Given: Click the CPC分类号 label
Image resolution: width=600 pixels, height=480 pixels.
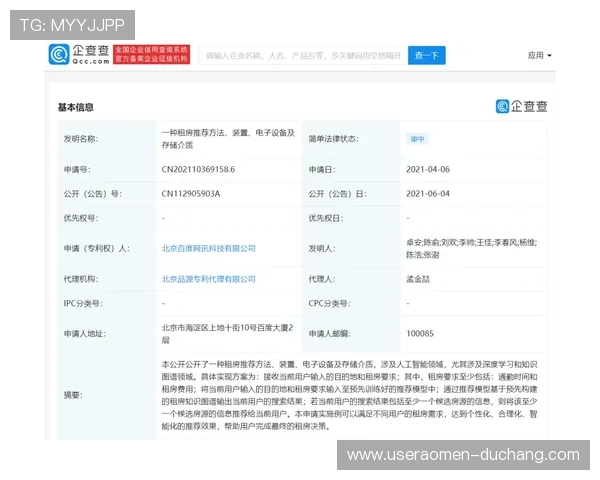Looking at the screenshot, I should tap(329, 304).
